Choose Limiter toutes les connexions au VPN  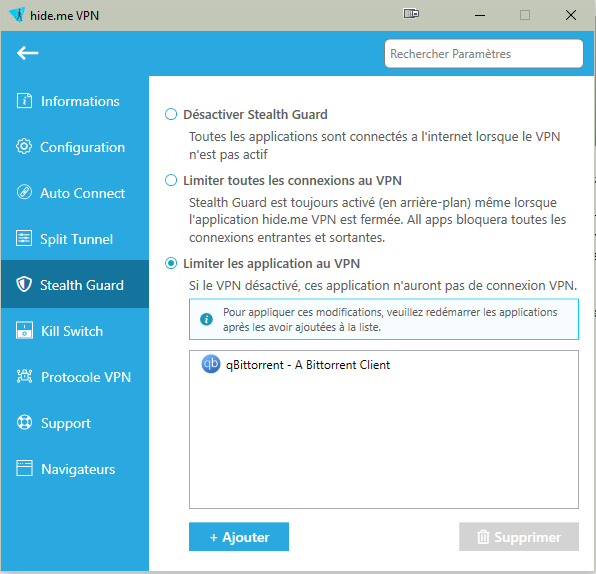pyautogui.click(x=171, y=180)
